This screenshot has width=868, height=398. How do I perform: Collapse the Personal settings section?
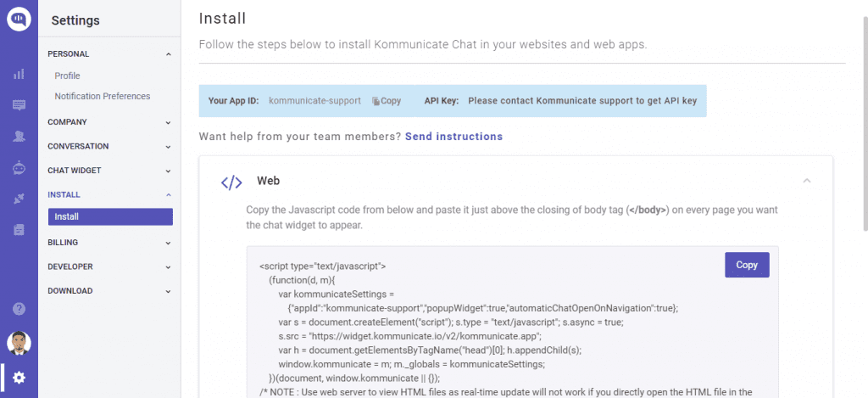click(168, 54)
